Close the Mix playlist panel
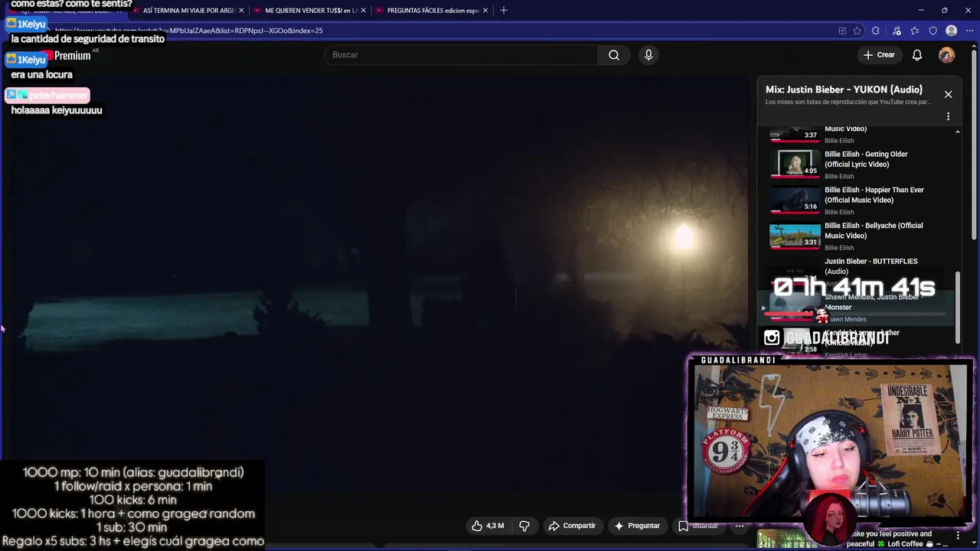 point(948,94)
